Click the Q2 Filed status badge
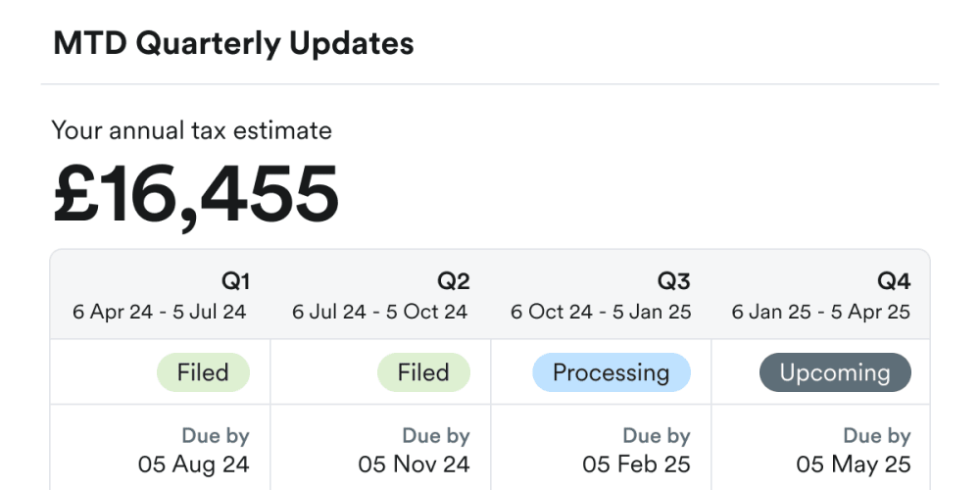The width and height of the screenshot is (980, 490). [423, 372]
